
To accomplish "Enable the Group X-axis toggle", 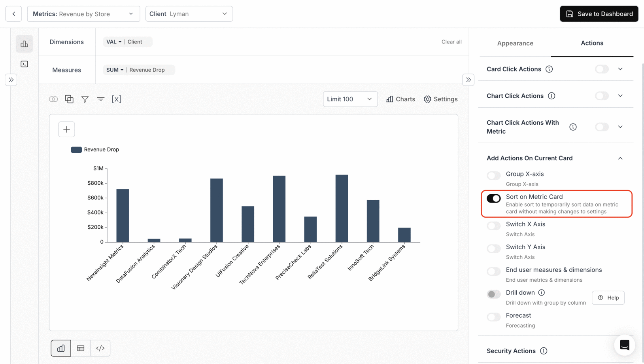I will 493,175.
